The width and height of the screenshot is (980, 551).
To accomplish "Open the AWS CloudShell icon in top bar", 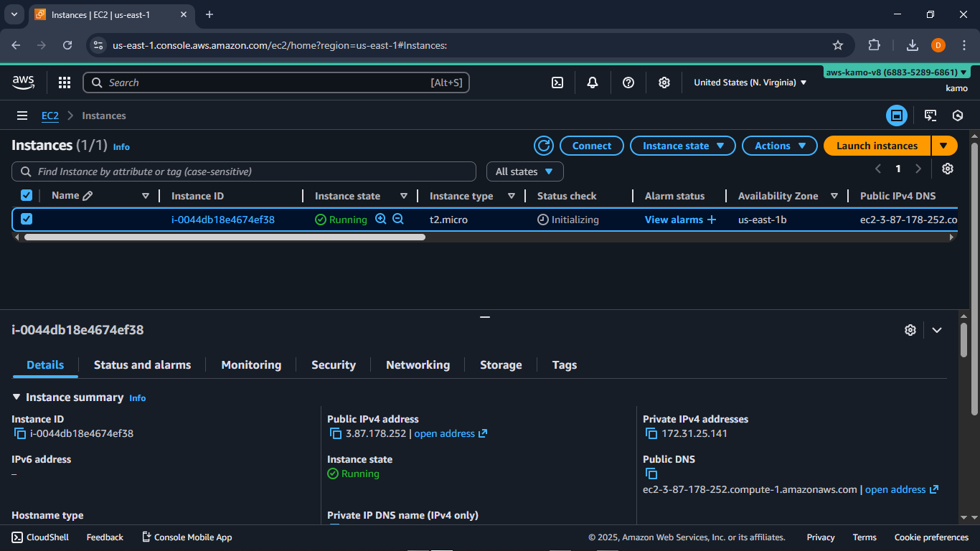I will (557, 83).
